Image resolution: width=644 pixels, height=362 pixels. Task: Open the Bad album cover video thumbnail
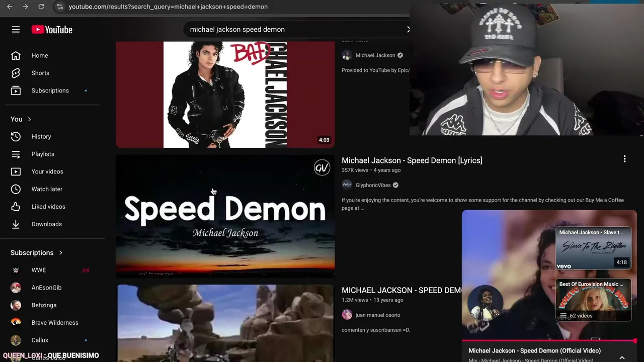(x=225, y=95)
